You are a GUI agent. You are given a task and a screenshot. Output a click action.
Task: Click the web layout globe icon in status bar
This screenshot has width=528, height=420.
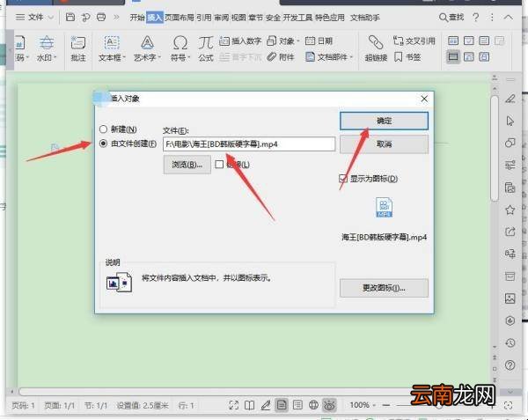tap(313, 405)
